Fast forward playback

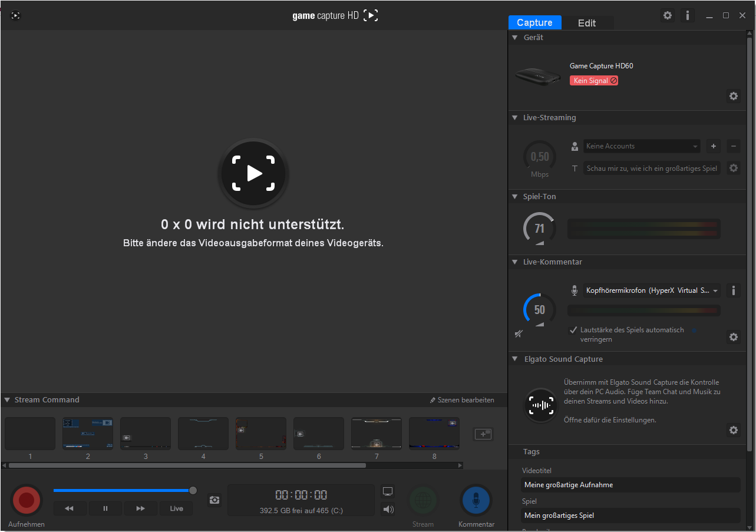coord(141,508)
